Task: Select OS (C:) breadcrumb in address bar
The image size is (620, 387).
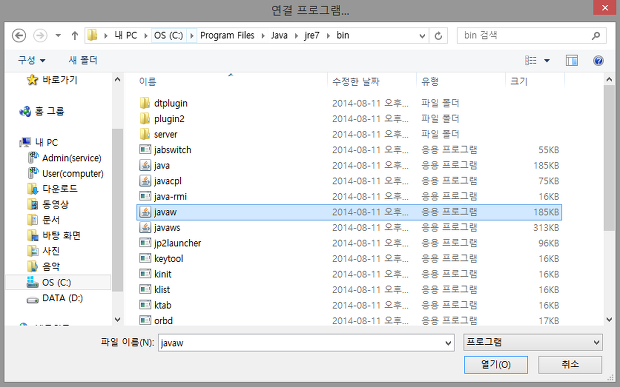Action: click(x=168, y=36)
